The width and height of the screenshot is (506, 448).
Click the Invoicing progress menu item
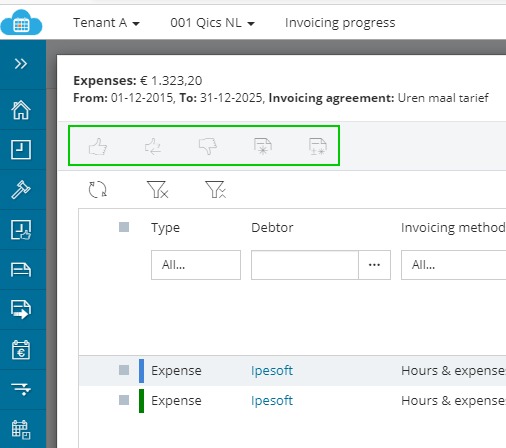click(340, 23)
